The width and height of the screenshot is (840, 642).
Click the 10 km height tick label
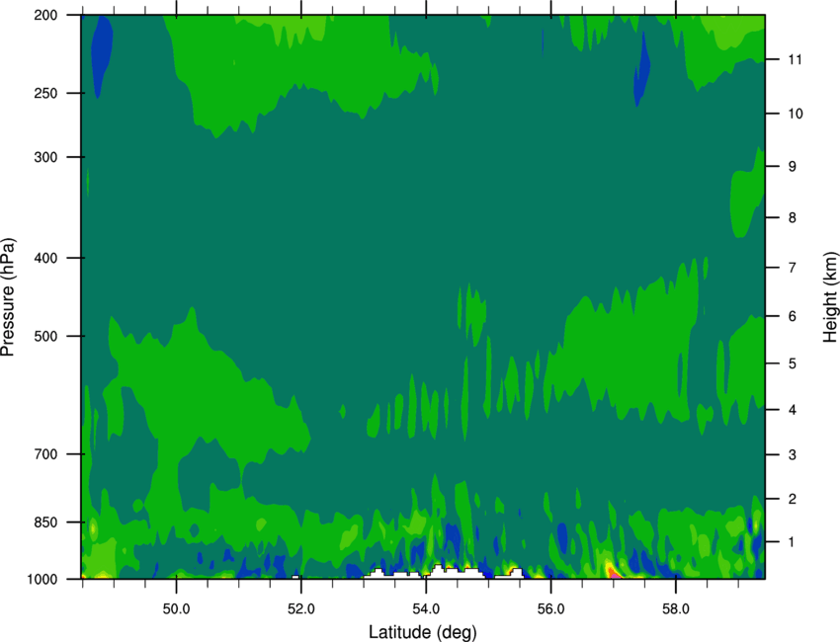click(796, 114)
